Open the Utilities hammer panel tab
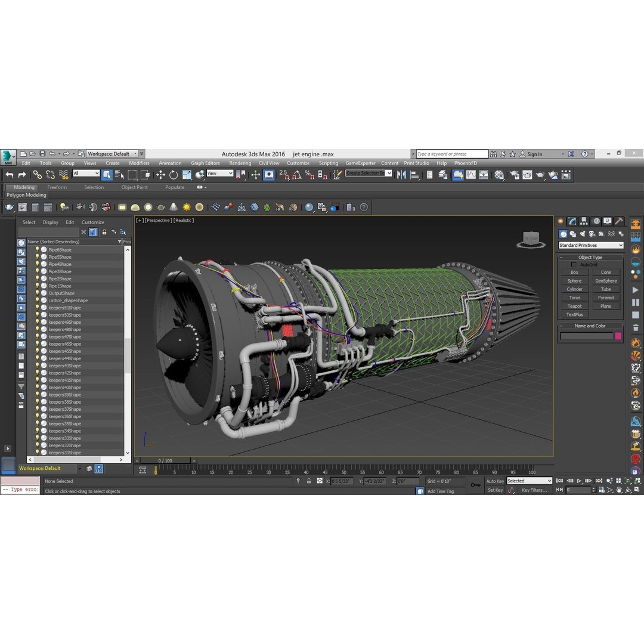 click(x=619, y=221)
